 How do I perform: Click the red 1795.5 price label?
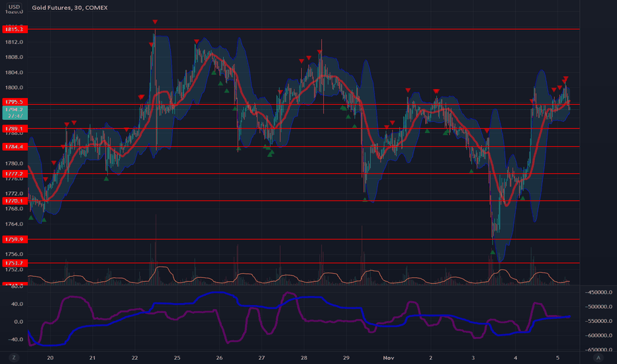pos(15,101)
